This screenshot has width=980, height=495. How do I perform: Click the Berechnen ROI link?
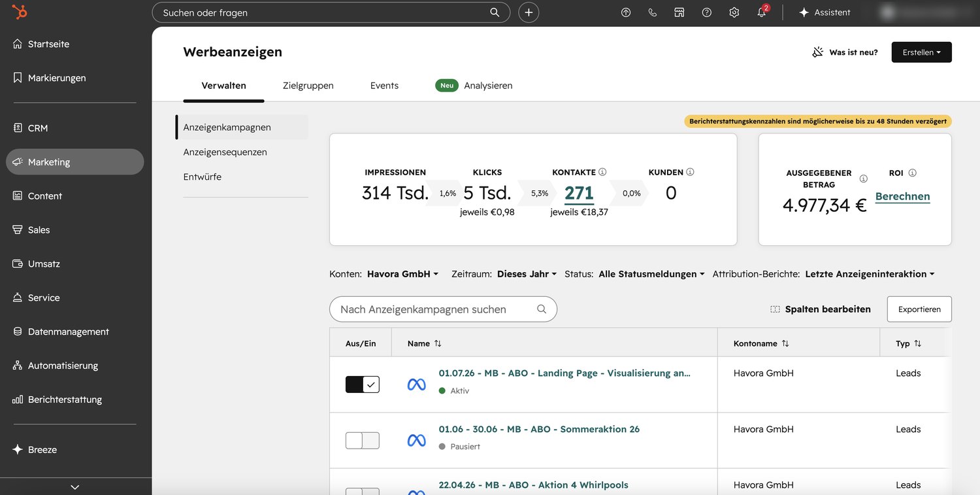(x=902, y=196)
